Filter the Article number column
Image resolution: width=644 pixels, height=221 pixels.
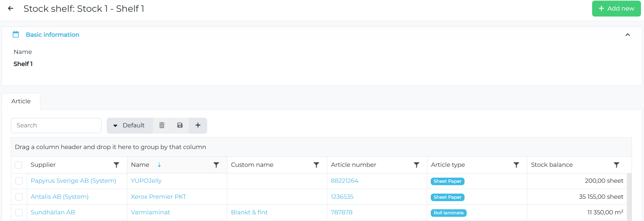point(416,165)
